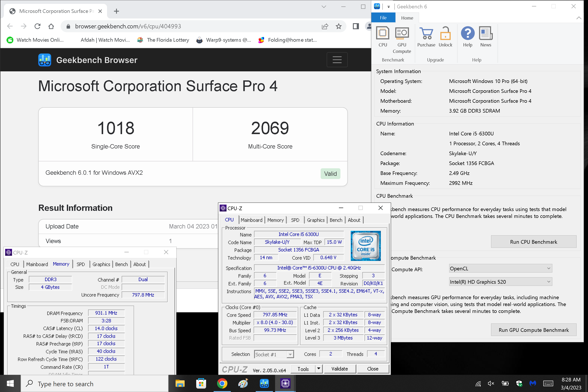Click the taskbar clock 8:28 AM
This screenshot has width=588, height=392.
[571, 380]
